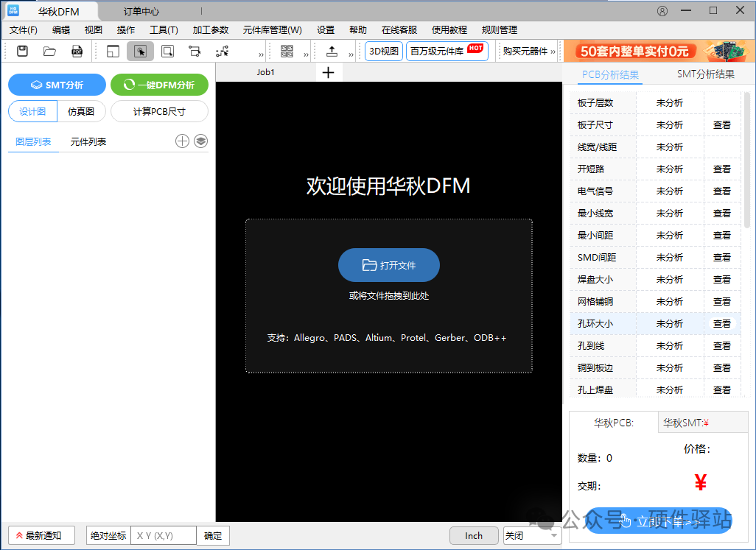Click 查看 in the SMD间距 row
The width and height of the screenshot is (756, 550).
[x=722, y=257]
